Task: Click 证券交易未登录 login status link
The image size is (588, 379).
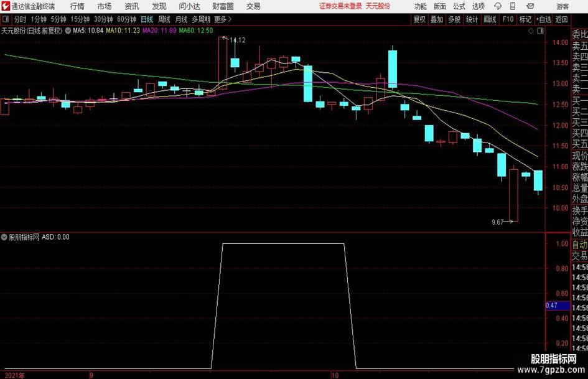Action: [340, 6]
